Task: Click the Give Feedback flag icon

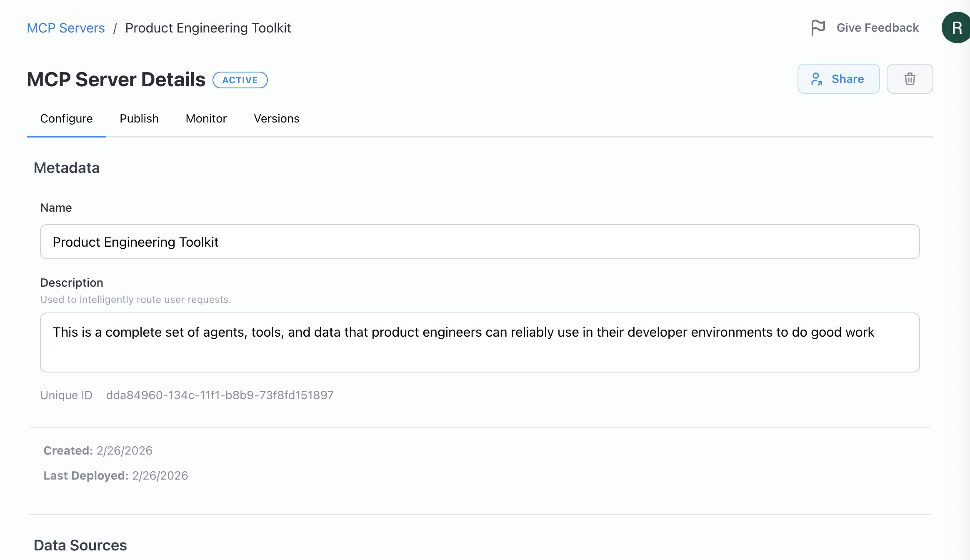Action: tap(818, 27)
